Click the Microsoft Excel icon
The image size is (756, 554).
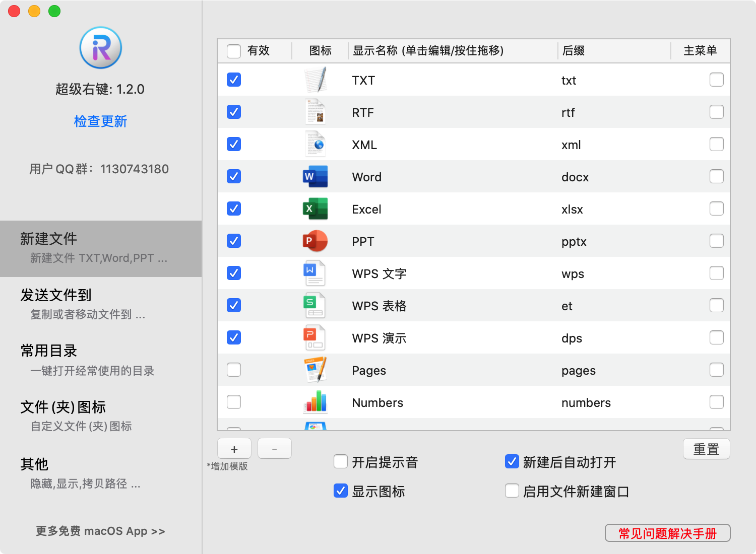pos(316,209)
